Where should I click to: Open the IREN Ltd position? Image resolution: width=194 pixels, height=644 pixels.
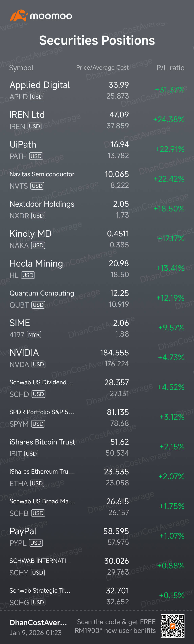[97, 120]
